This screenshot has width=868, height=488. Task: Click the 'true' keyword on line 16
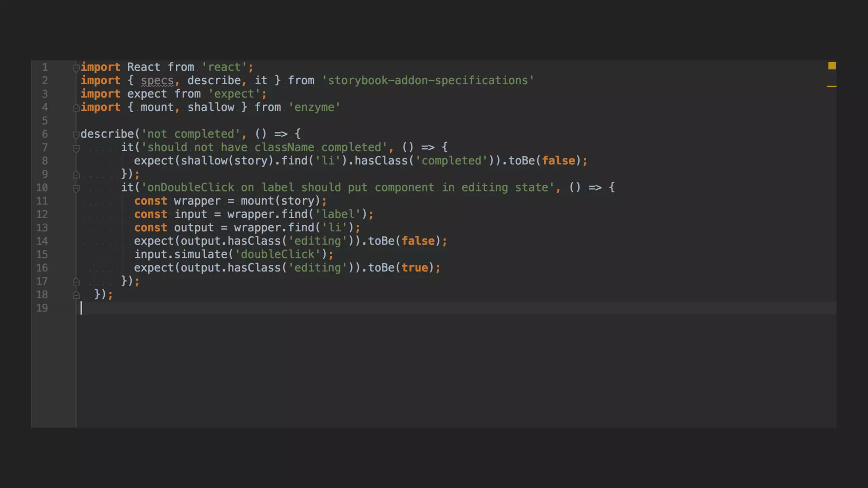click(415, 268)
